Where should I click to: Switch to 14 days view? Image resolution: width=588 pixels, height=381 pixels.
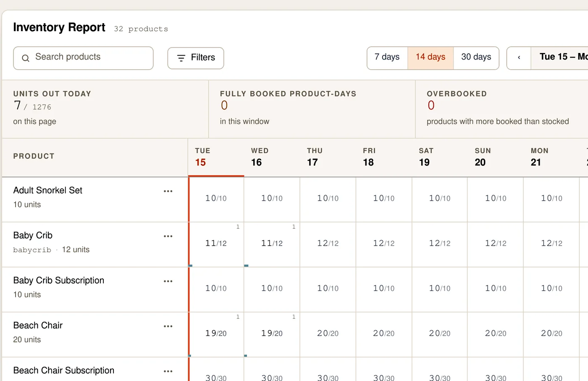click(x=430, y=58)
